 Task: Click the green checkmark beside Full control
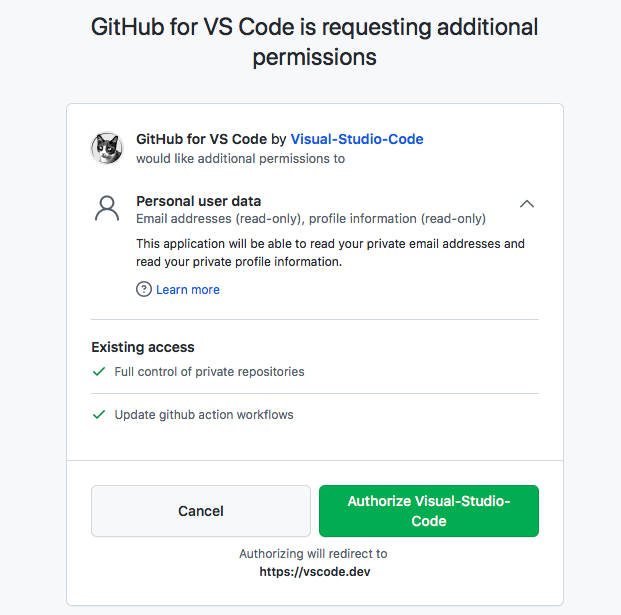point(99,371)
